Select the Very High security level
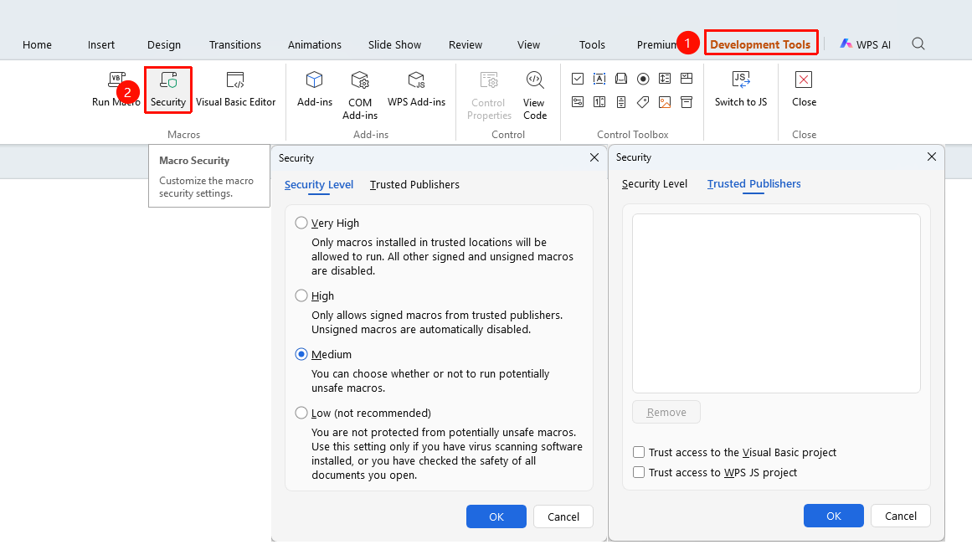 tap(301, 223)
